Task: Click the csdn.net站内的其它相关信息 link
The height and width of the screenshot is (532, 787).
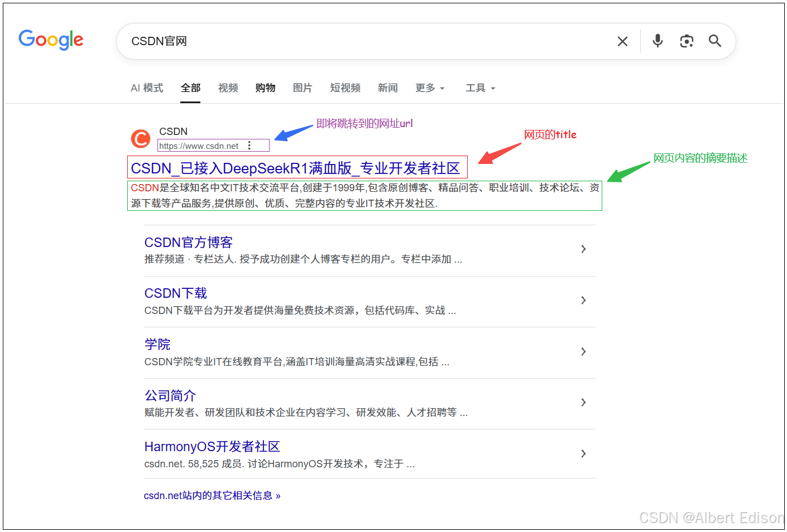Action: 212,495
